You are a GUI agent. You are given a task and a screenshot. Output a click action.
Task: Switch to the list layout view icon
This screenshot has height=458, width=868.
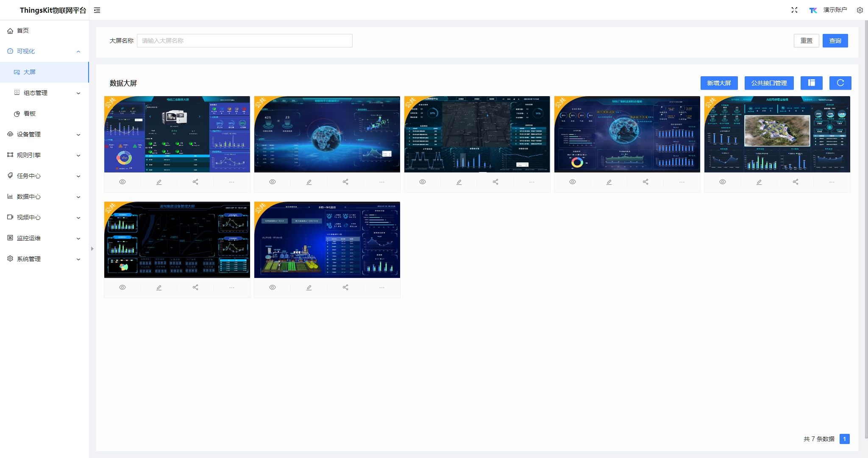point(811,83)
